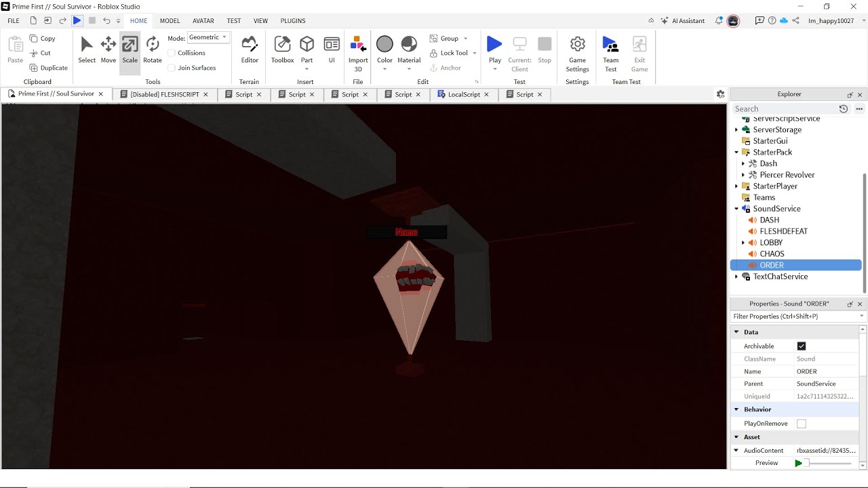Expand the ServerStorage tree node
Viewport: 868px width, 488px height.
[736, 129]
